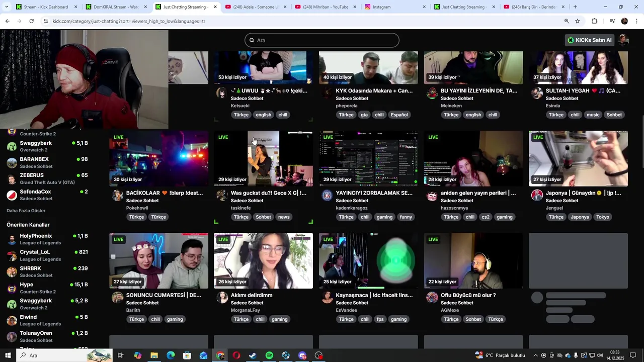Click Español tag under pheporela stream
This screenshot has height=362, width=644.
(399, 115)
